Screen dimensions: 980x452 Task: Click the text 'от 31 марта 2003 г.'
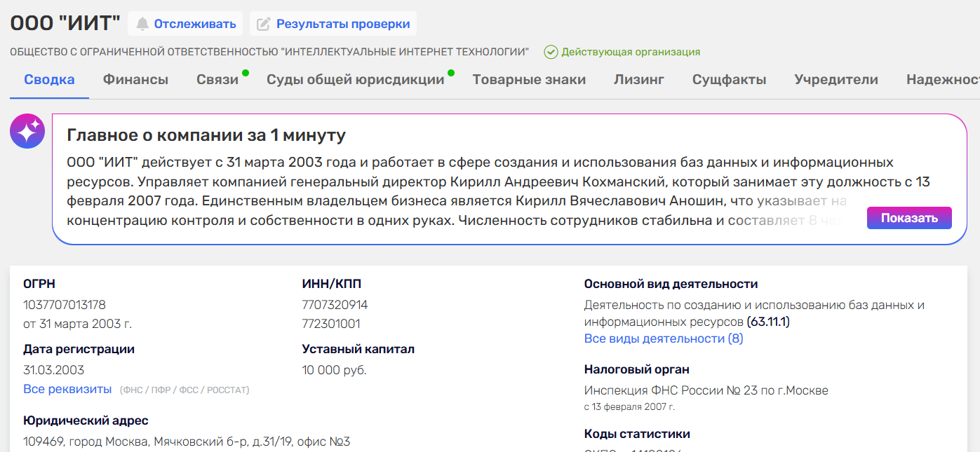click(x=78, y=324)
